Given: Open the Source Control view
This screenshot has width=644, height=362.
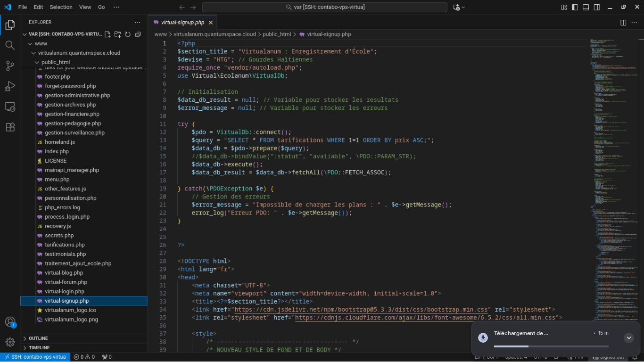Looking at the screenshot, I should [x=10, y=66].
